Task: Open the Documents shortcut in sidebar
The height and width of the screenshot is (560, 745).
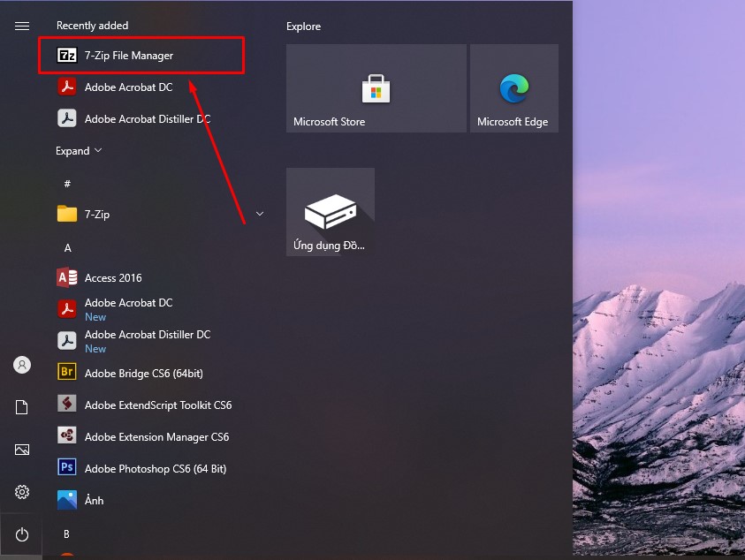Action: 21,407
